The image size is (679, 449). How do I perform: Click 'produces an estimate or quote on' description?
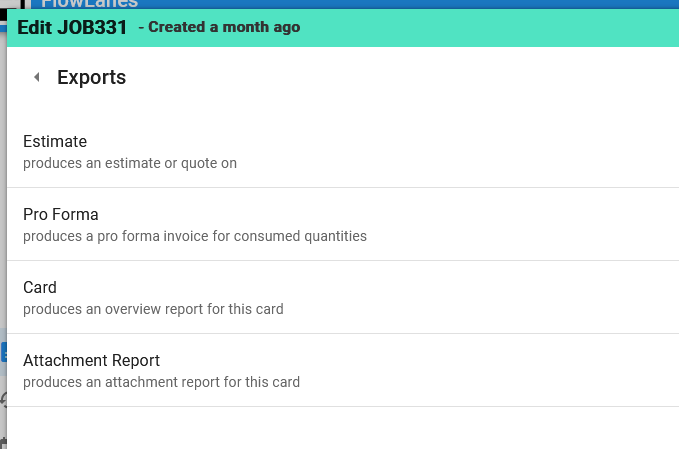click(x=130, y=163)
